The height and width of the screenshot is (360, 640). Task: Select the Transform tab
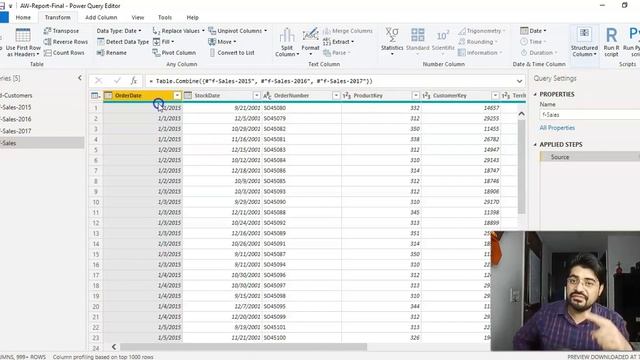[58, 17]
